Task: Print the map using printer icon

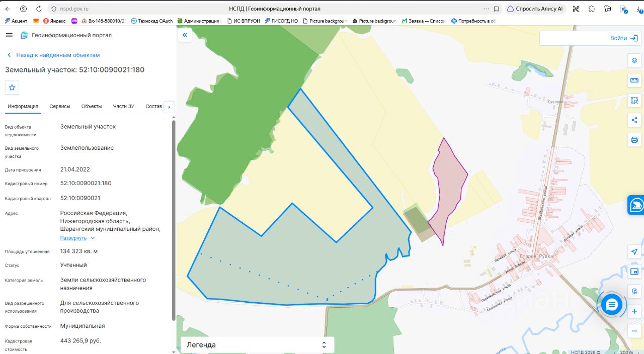Action: point(634,140)
